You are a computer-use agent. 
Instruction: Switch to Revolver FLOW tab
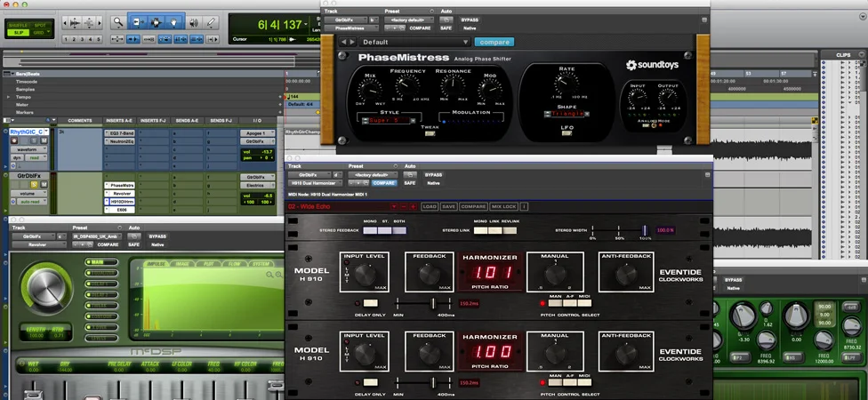pos(234,264)
